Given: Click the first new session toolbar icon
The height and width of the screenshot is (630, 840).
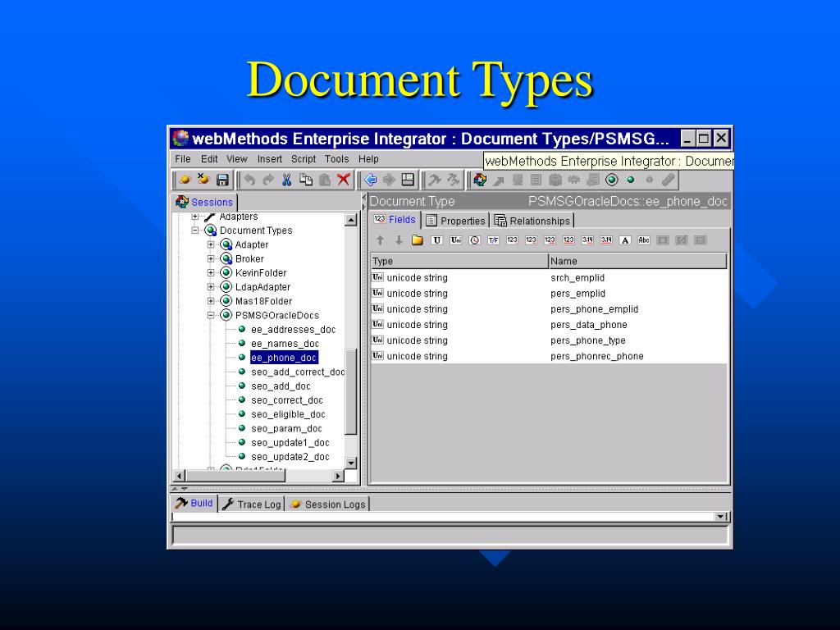Looking at the screenshot, I should click(185, 180).
